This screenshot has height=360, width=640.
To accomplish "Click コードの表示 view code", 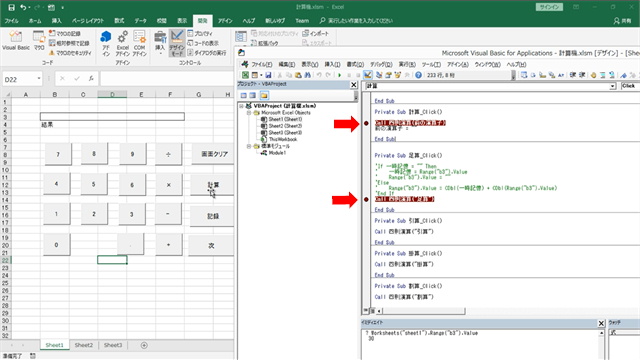I will coord(203,43).
